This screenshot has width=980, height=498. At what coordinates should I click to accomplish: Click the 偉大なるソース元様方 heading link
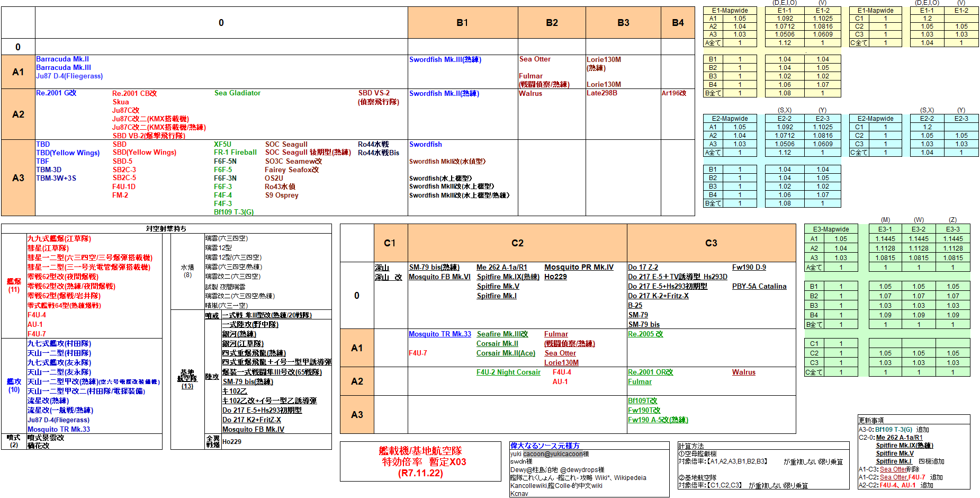pyautogui.click(x=545, y=446)
